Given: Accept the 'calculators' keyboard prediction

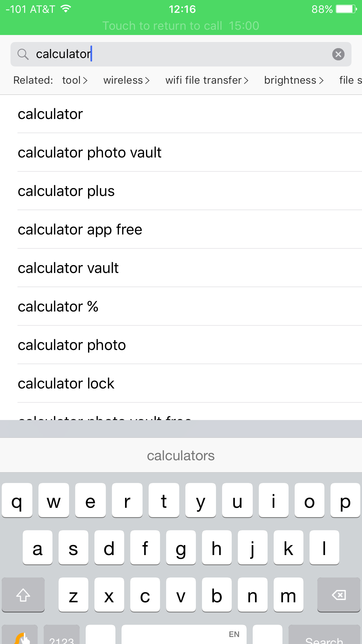Looking at the screenshot, I should [x=181, y=456].
